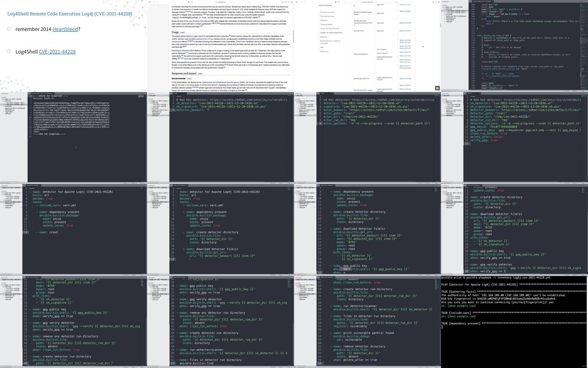The height and width of the screenshot is (368, 588).
Task: Select the frame ending with empty detector_baseurl line
Action: click(220, 138)
